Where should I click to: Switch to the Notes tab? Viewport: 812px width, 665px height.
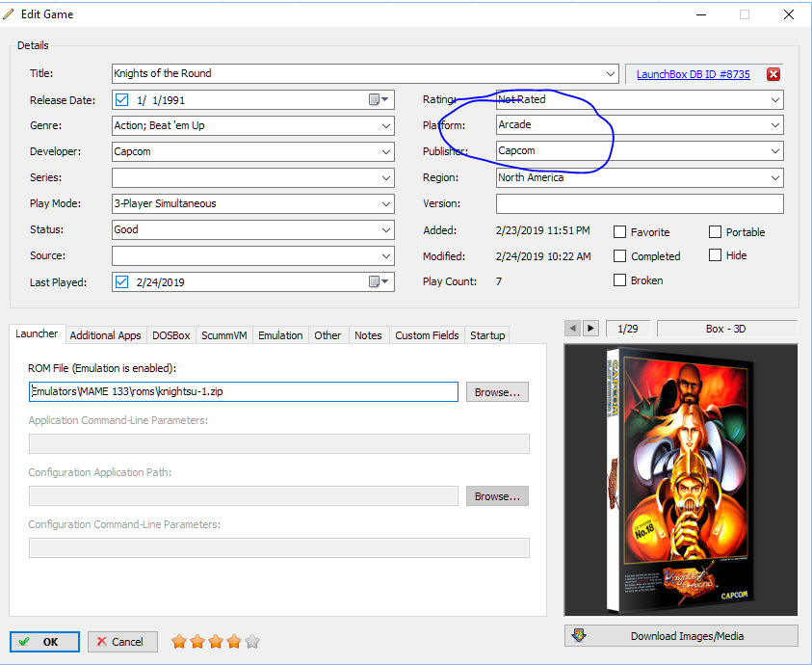click(368, 335)
